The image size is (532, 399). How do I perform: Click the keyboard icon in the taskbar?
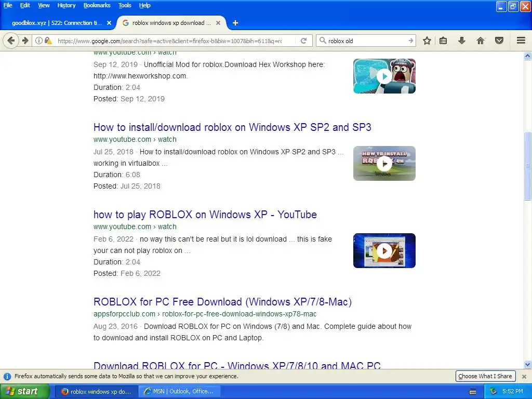pos(473,392)
